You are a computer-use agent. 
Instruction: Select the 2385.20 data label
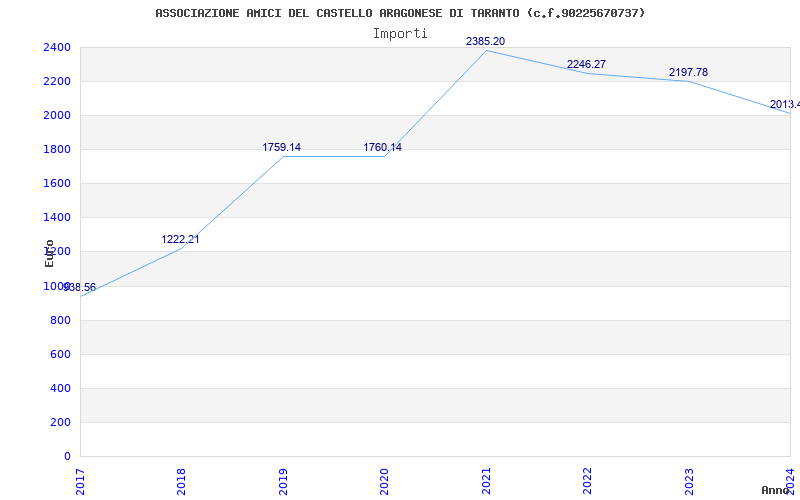tap(485, 41)
